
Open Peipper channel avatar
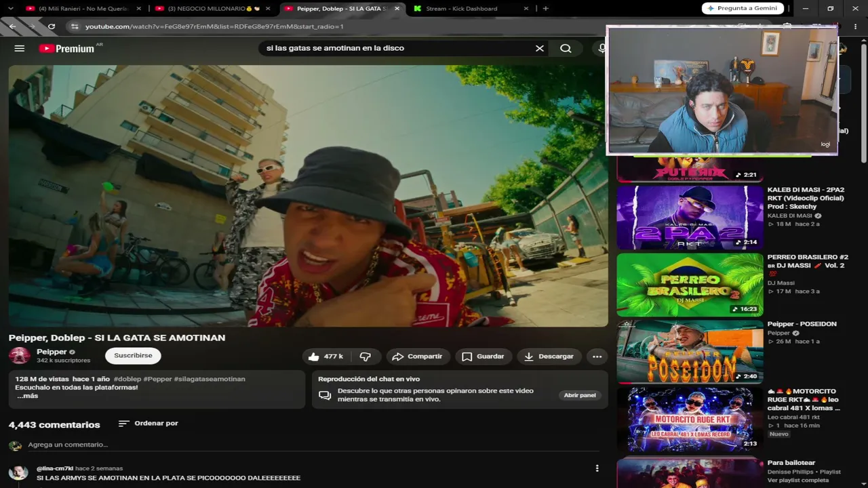[x=19, y=356]
